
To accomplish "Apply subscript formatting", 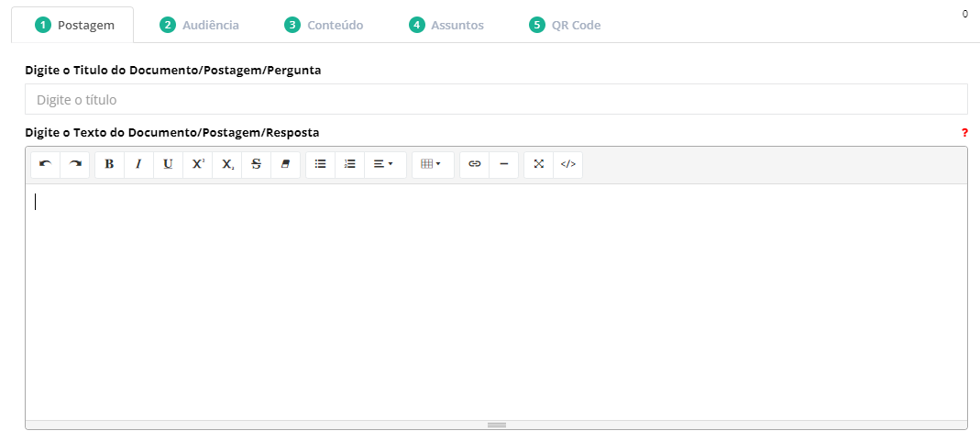I will tap(226, 164).
